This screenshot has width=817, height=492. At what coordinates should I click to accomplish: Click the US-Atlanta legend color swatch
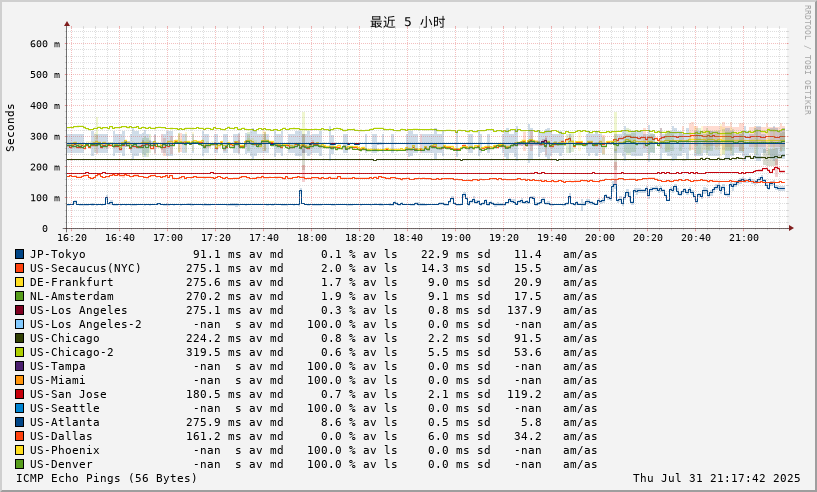(x=19, y=422)
